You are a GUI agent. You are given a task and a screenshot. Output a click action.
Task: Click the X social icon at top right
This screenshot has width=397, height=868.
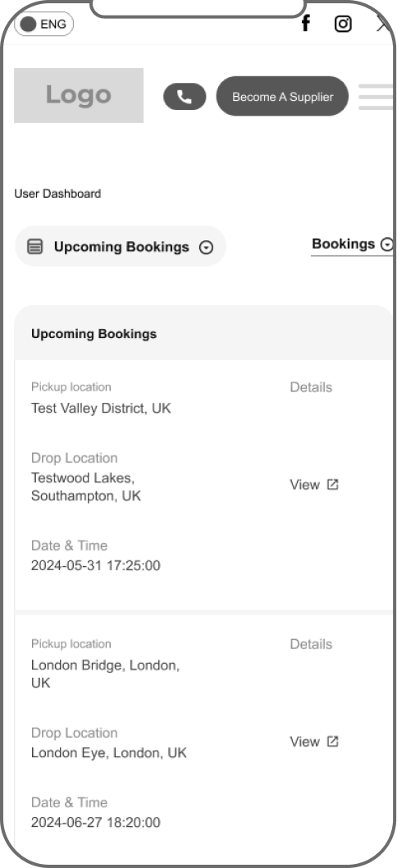pos(384,24)
